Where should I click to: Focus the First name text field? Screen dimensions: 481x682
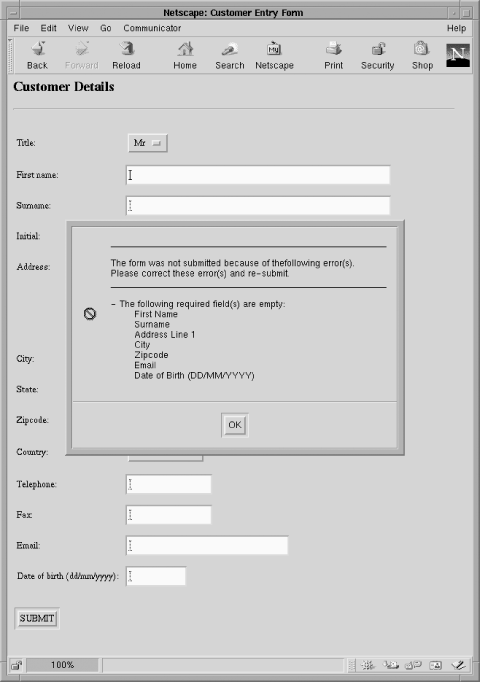(x=258, y=175)
